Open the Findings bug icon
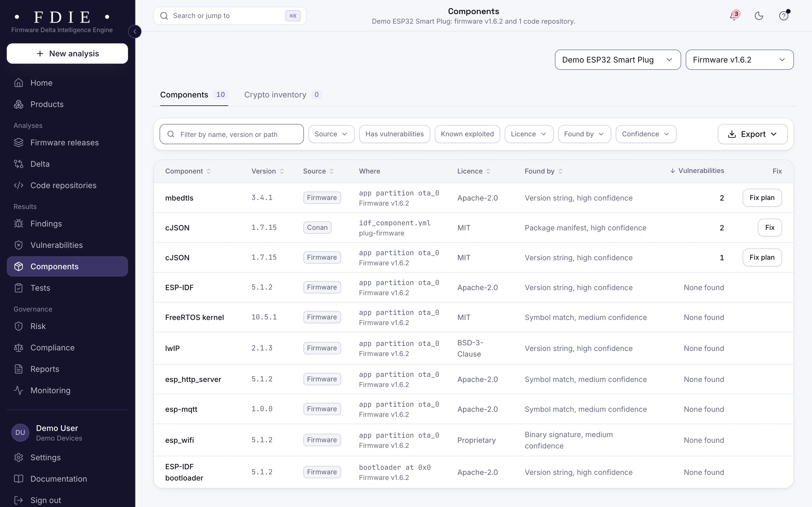Viewport: 812px width, 507px height. 19,224
